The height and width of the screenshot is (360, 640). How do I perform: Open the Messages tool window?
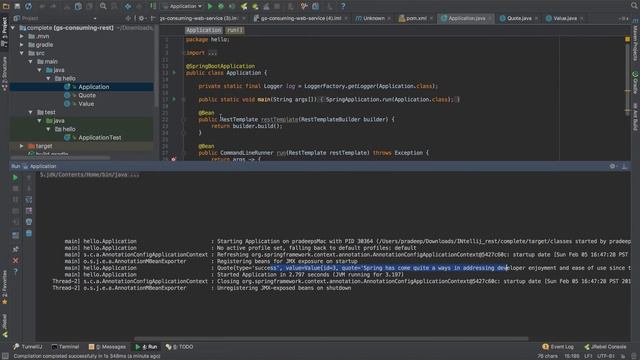(x=107, y=347)
